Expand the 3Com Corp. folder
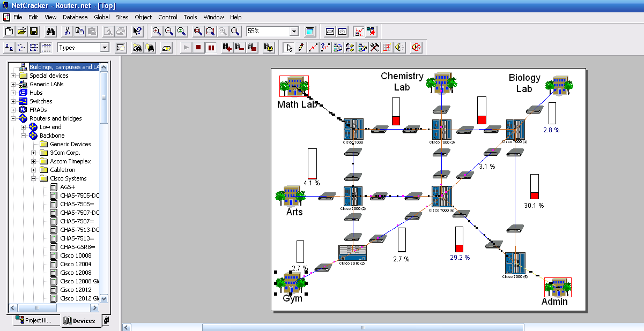The image size is (644, 331). pos(33,153)
